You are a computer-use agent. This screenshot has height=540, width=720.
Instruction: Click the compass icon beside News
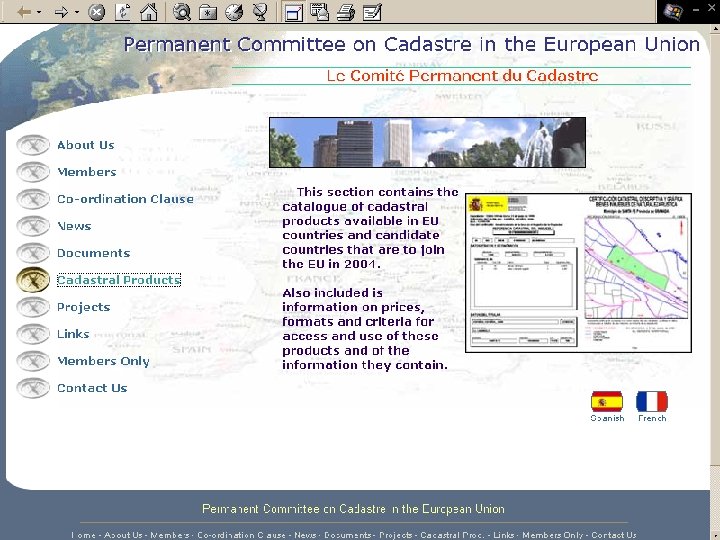point(33,226)
